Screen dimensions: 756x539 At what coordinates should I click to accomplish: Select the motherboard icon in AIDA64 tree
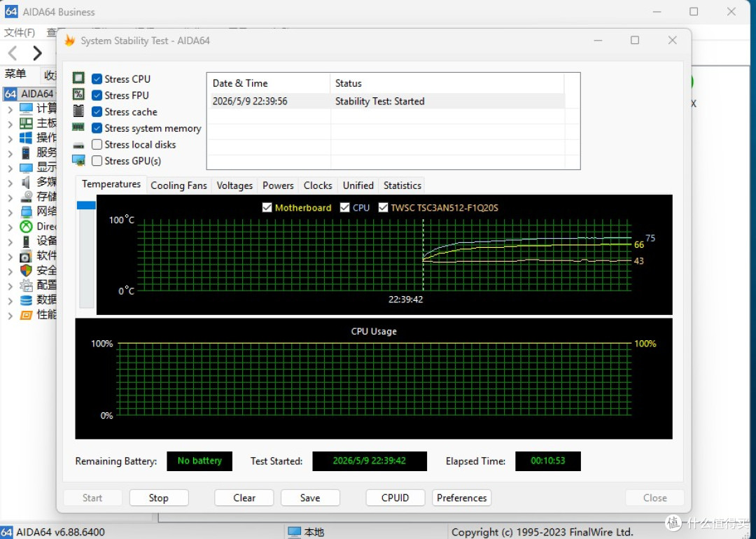pyautogui.click(x=26, y=123)
